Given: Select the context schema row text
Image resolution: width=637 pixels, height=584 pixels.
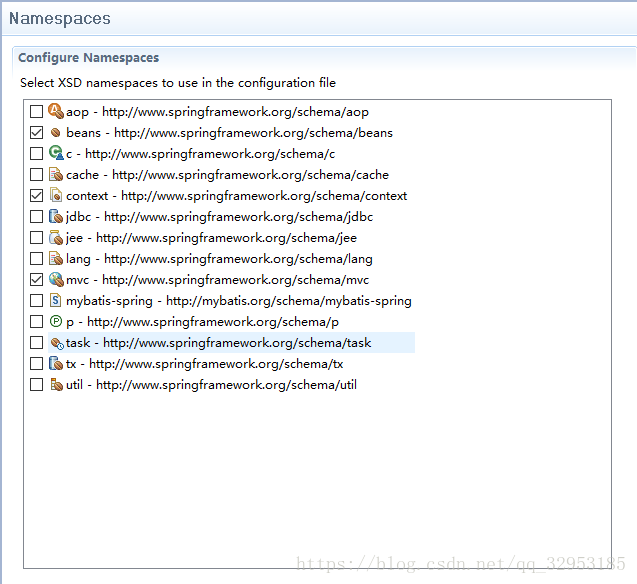Looking at the screenshot, I should click(236, 196).
